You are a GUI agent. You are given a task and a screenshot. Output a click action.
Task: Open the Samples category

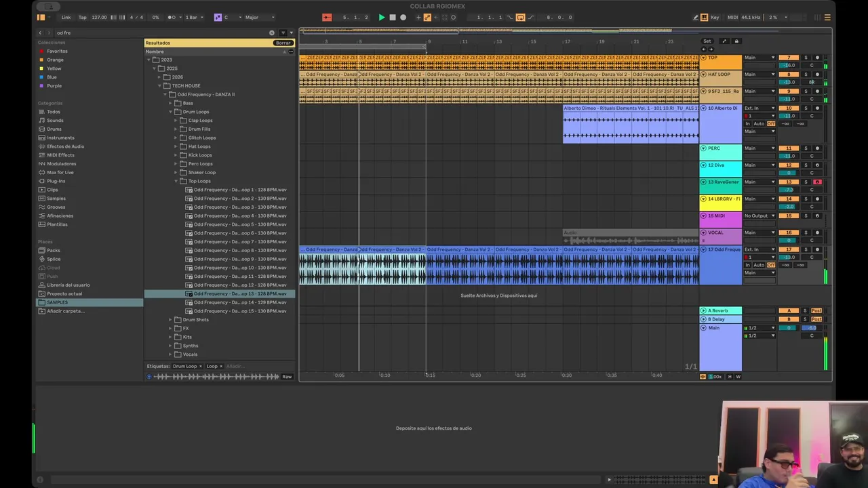[x=56, y=199]
